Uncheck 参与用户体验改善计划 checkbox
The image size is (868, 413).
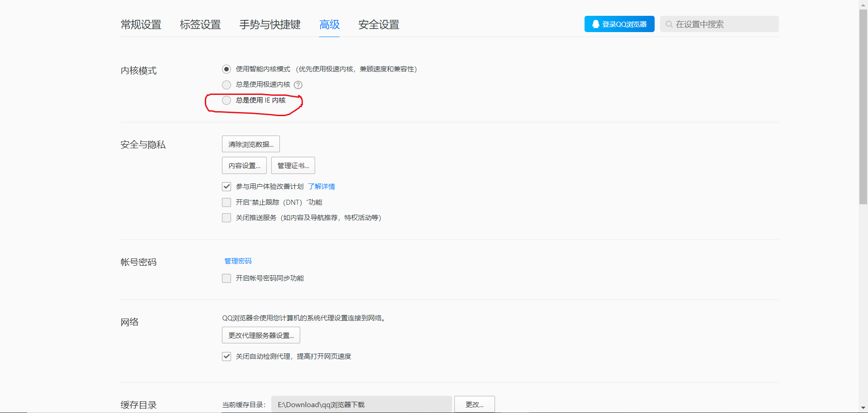tap(226, 187)
